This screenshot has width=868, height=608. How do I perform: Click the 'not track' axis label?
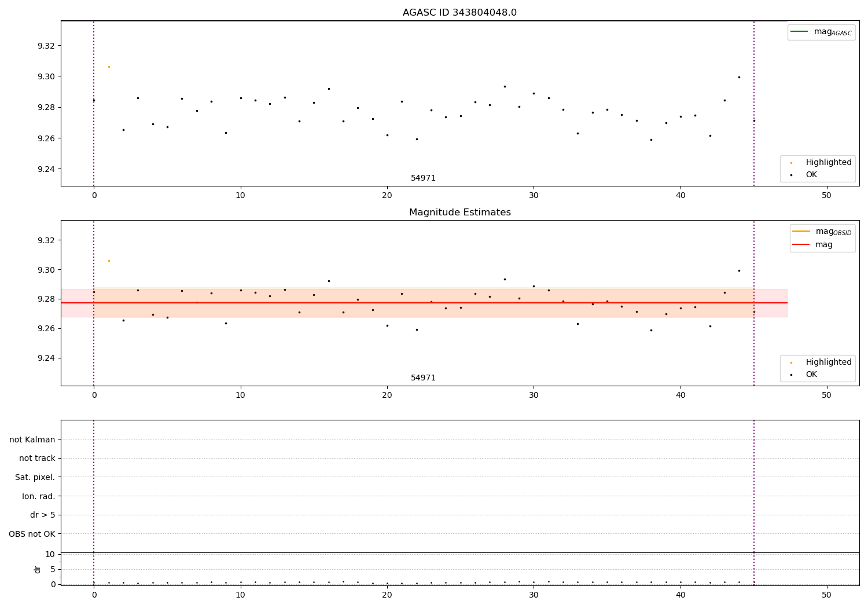pyautogui.click(x=37, y=458)
